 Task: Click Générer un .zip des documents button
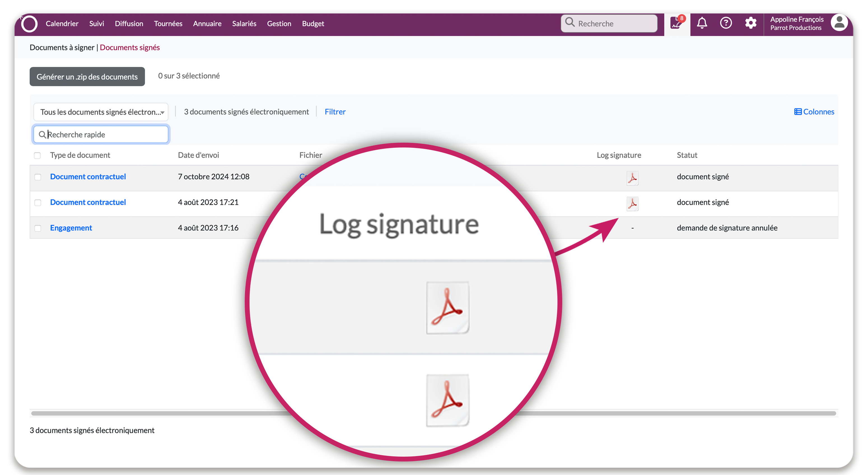pos(87,76)
